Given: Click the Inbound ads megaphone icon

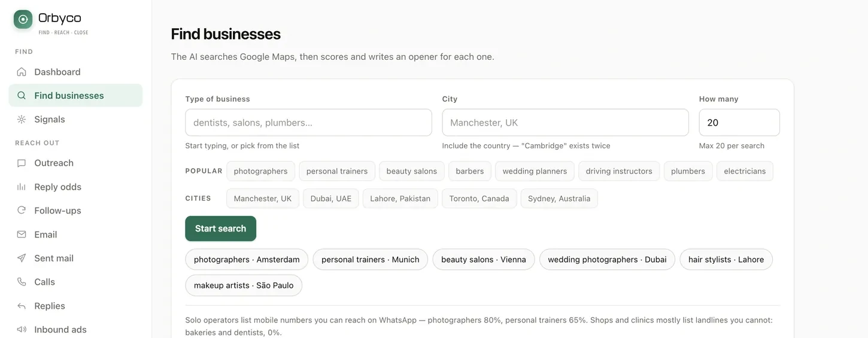Looking at the screenshot, I should (22, 330).
